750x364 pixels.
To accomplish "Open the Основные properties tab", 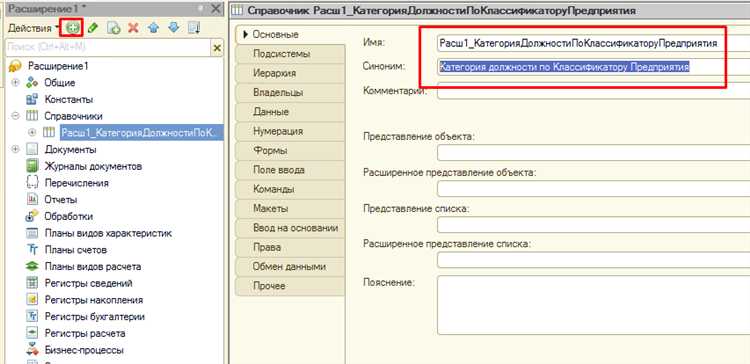I will (x=290, y=34).
